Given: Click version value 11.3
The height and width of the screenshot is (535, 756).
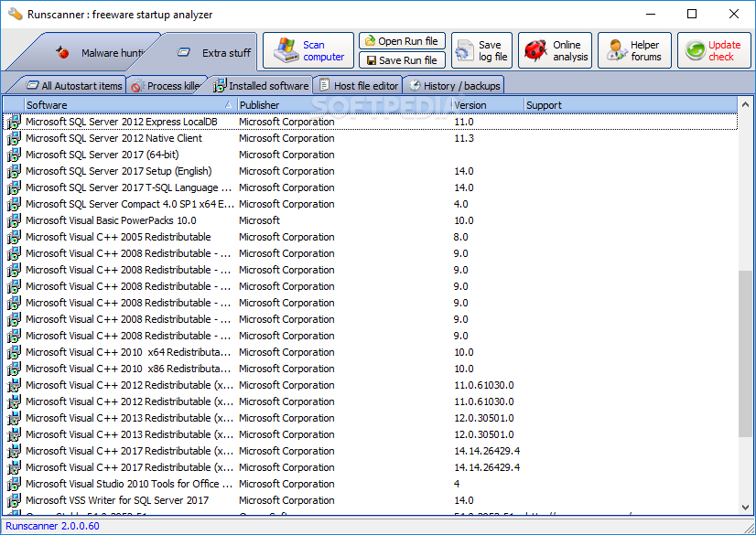Looking at the screenshot, I should (x=464, y=138).
